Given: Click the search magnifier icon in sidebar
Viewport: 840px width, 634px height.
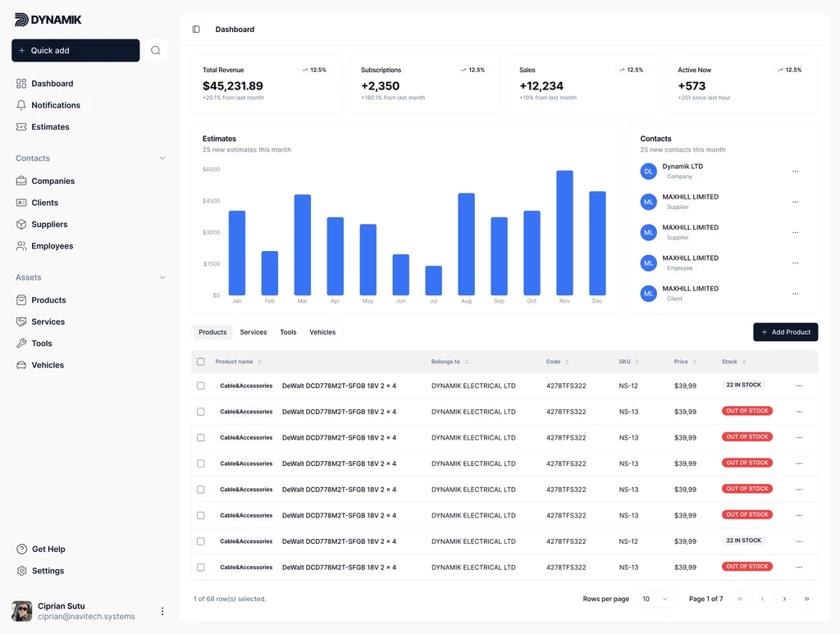Looking at the screenshot, I should tap(155, 51).
